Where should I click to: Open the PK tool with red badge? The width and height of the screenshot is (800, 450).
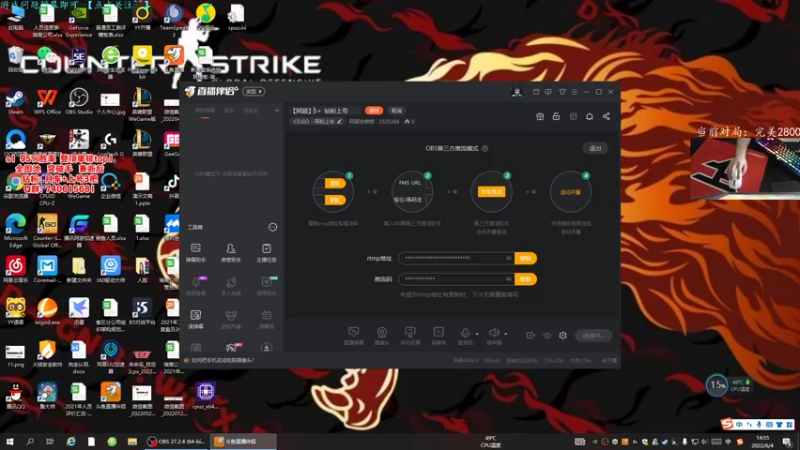(232, 347)
